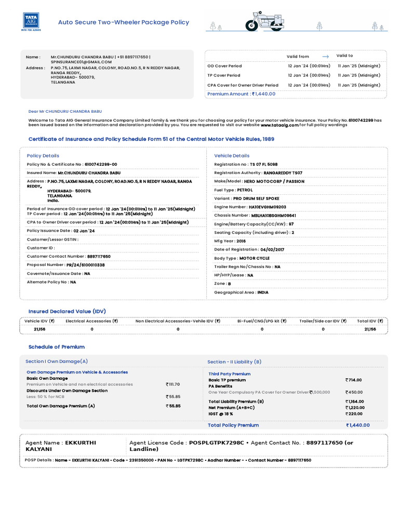
Task: Click the ₹111.70 premium amount
Action: coord(172,384)
